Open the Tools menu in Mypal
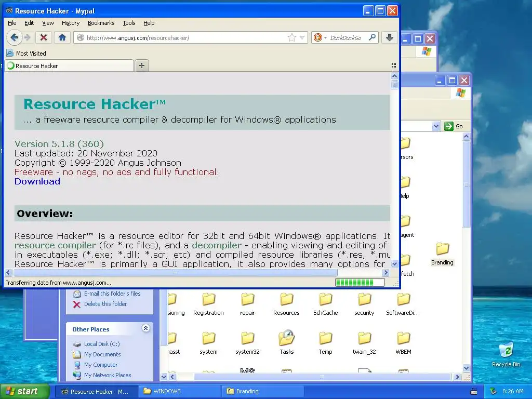Image resolution: width=532 pixels, height=399 pixels. [x=129, y=23]
